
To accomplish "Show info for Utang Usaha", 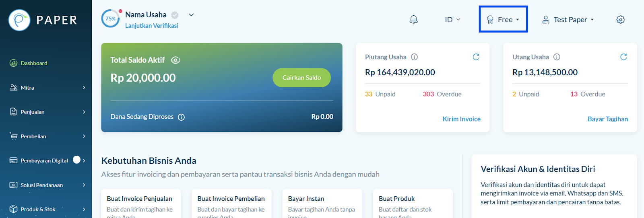I will coord(557,57).
